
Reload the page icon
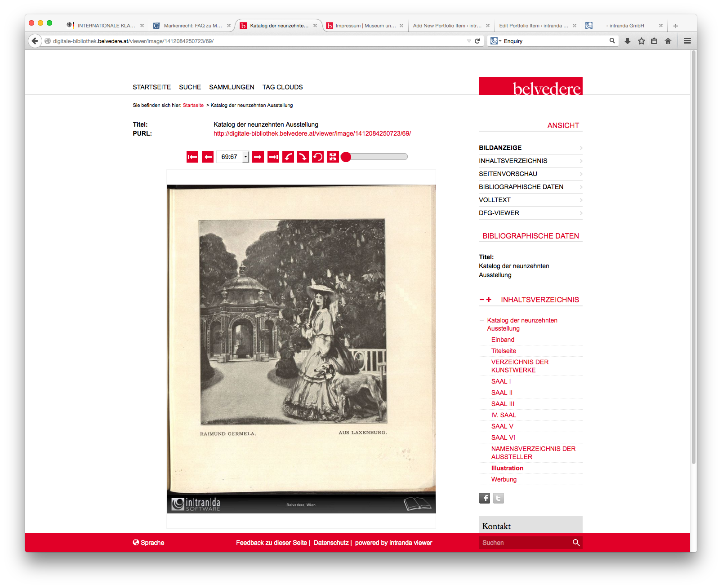pos(477,41)
